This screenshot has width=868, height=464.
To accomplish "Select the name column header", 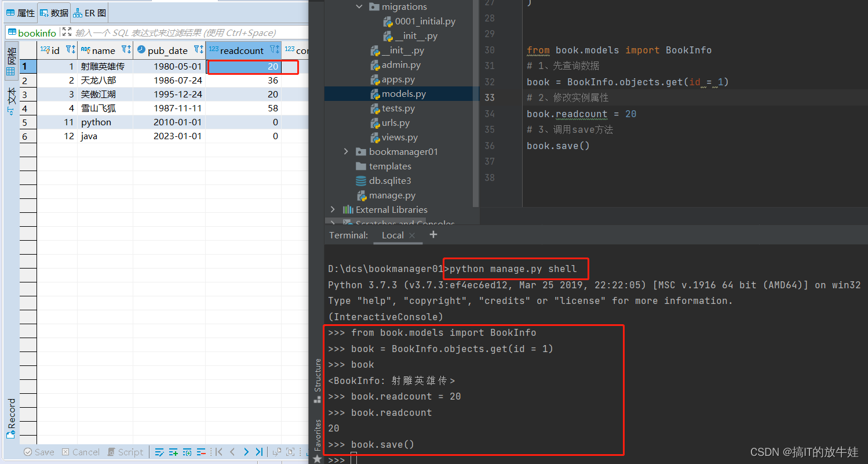I will click(105, 50).
